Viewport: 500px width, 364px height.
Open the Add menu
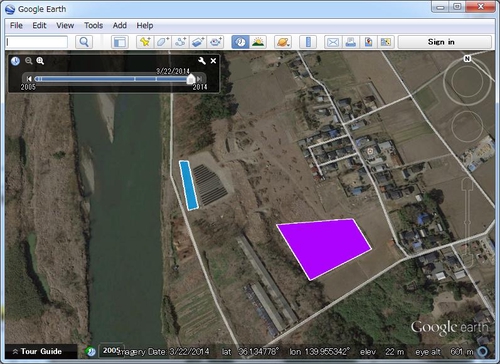(x=120, y=26)
